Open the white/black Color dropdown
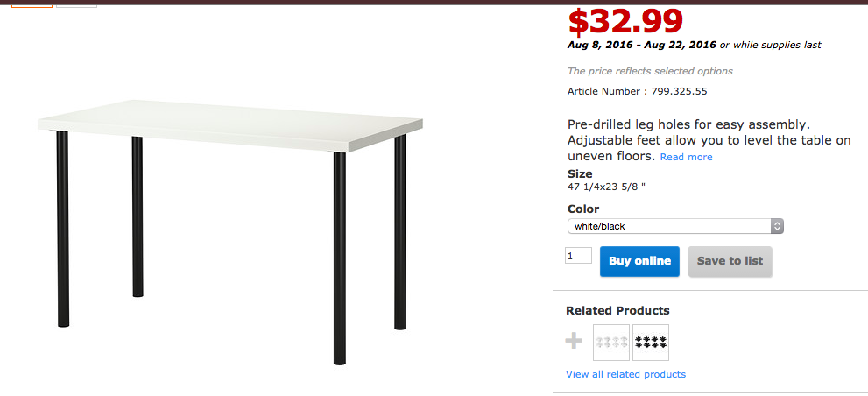 click(675, 226)
